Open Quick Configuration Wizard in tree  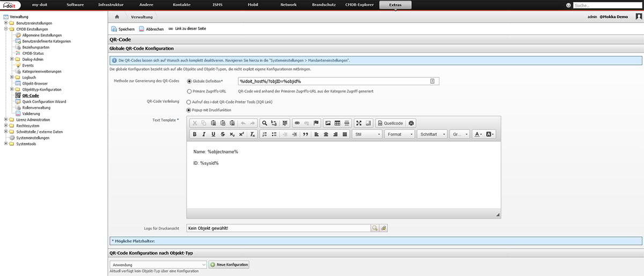(x=44, y=101)
